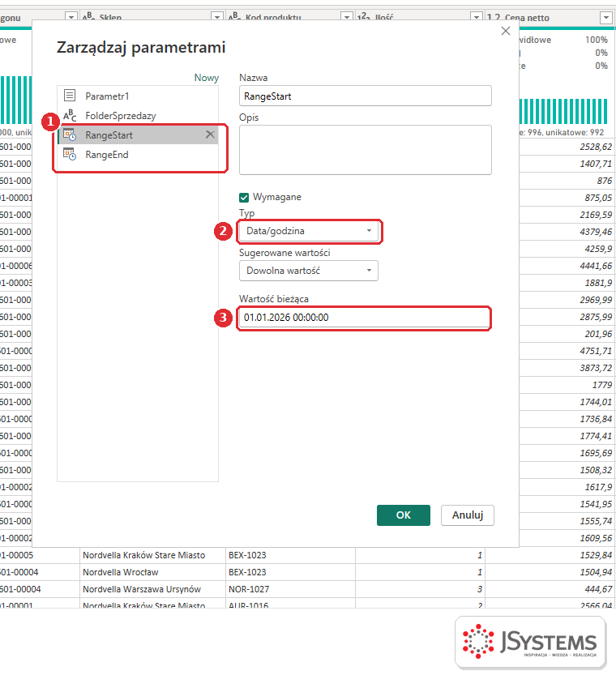The height and width of the screenshot is (675, 616).
Task: Open Ilość column filter dropdown
Action: click(x=476, y=17)
